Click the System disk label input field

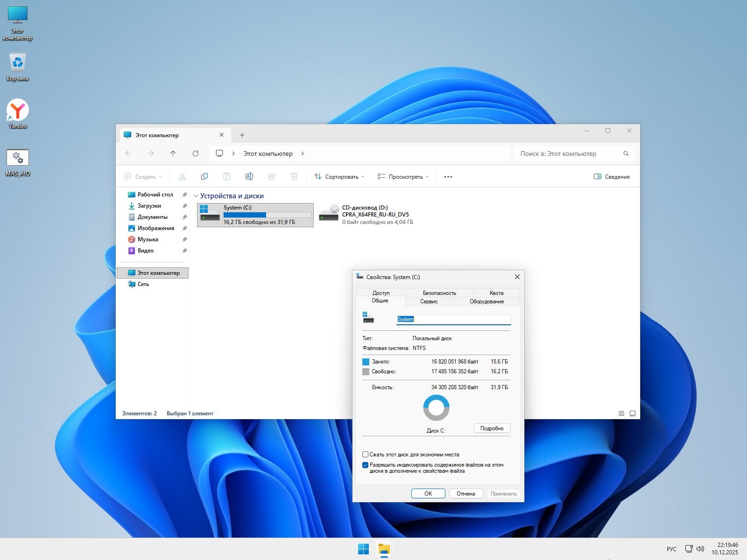click(x=453, y=319)
